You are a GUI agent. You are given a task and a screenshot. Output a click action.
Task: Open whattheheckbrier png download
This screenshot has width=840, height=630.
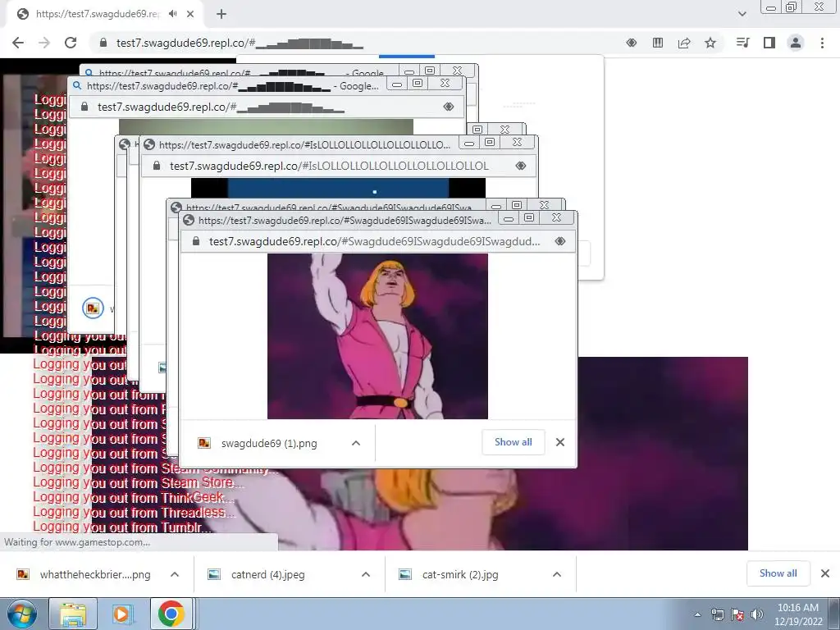(85, 574)
